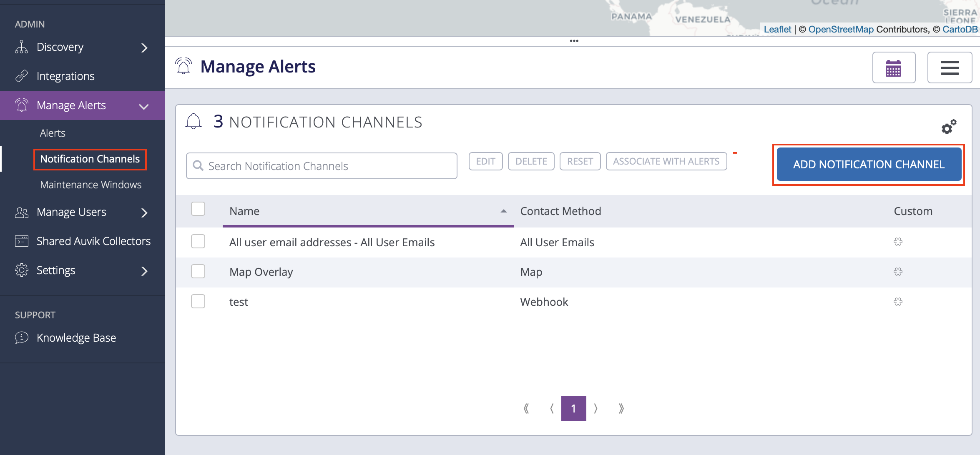Click the gears settings icon in panel

(x=949, y=127)
